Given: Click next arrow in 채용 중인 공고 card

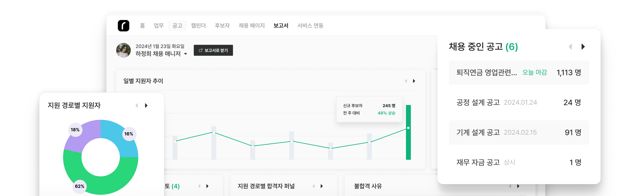Looking at the screenshot, I should [x=583, y=47].
